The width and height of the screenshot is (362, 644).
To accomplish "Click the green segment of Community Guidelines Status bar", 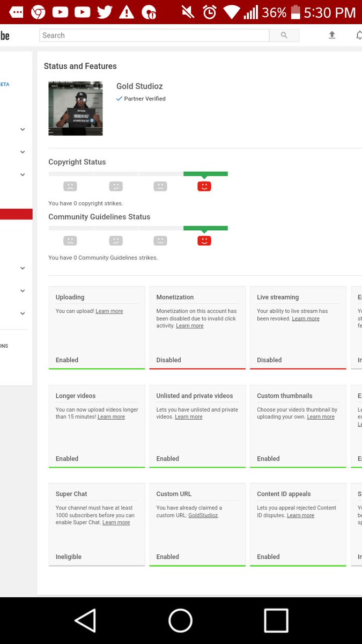I will tap(205, 228).
